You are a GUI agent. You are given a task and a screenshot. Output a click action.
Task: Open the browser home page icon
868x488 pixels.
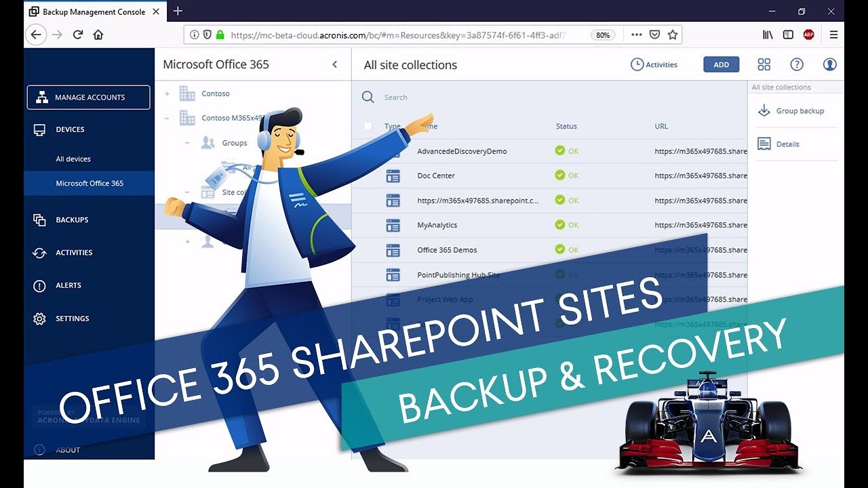point(98,35)
